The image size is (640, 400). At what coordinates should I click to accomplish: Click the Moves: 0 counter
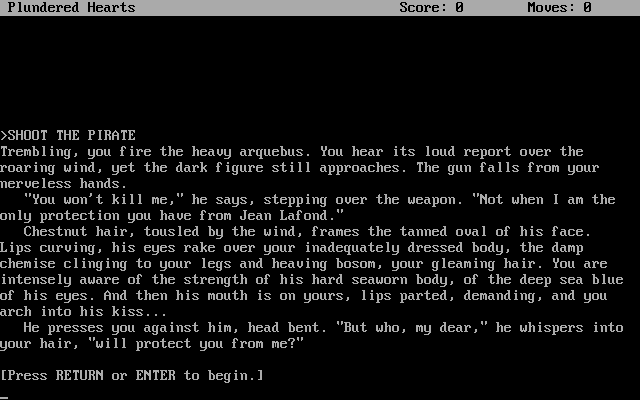[x=559, y=7]
